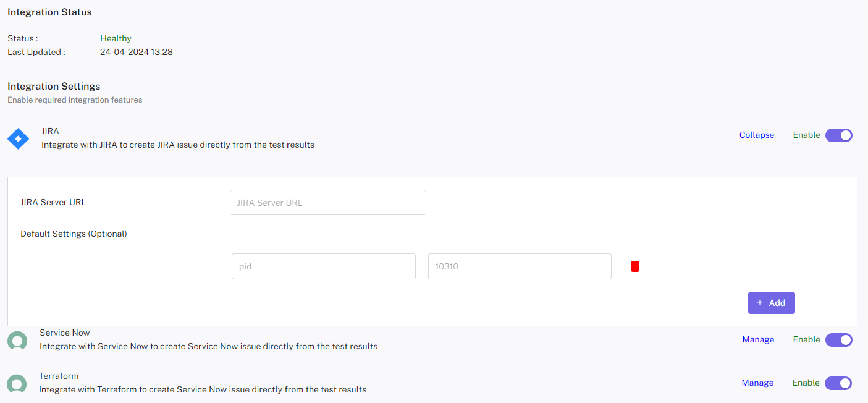Click the pid key input box
This screenshot has width=868, height=403.
click(323, 266)
